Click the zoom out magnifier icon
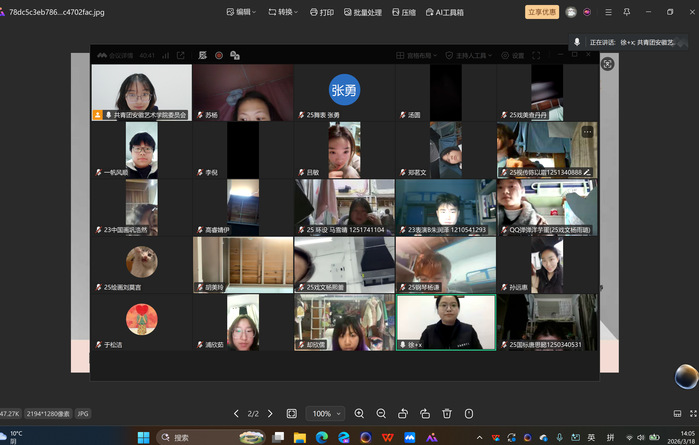Screen dimensions: 699x445 coord(381,413)
